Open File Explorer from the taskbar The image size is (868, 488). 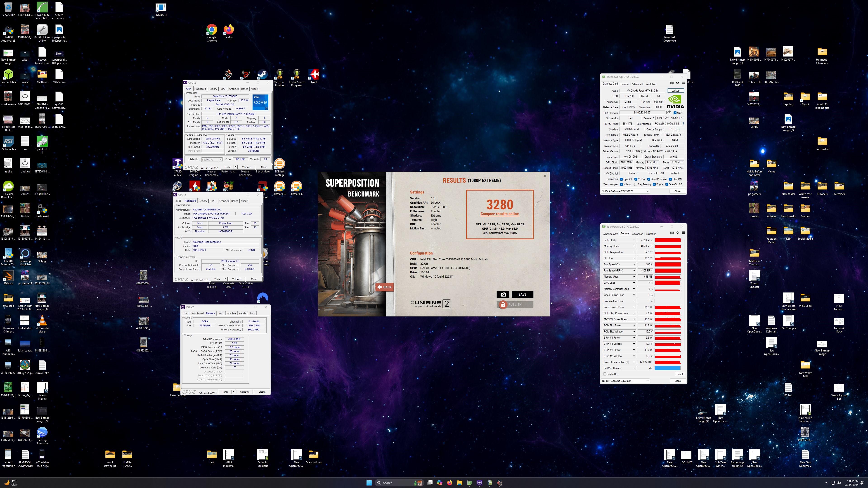click(x=459, y=483)
